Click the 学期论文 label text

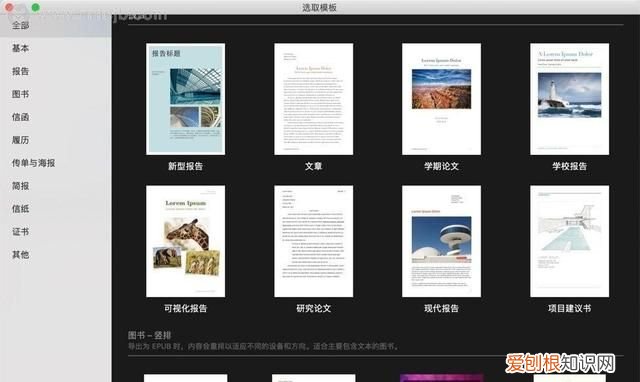pos(441,166)
